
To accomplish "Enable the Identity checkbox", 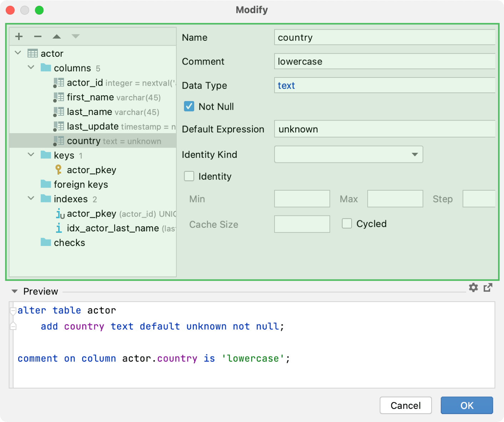I will coord(189,176).
